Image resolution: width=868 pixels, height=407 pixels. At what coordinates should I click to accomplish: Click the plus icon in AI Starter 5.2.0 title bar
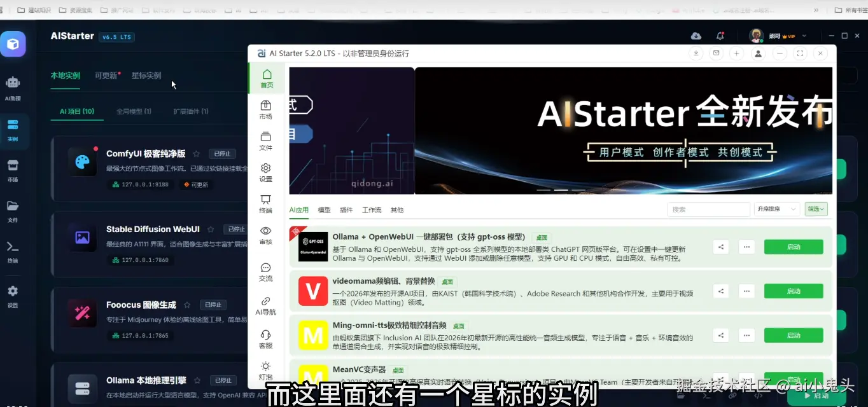[x=737, y=53]
